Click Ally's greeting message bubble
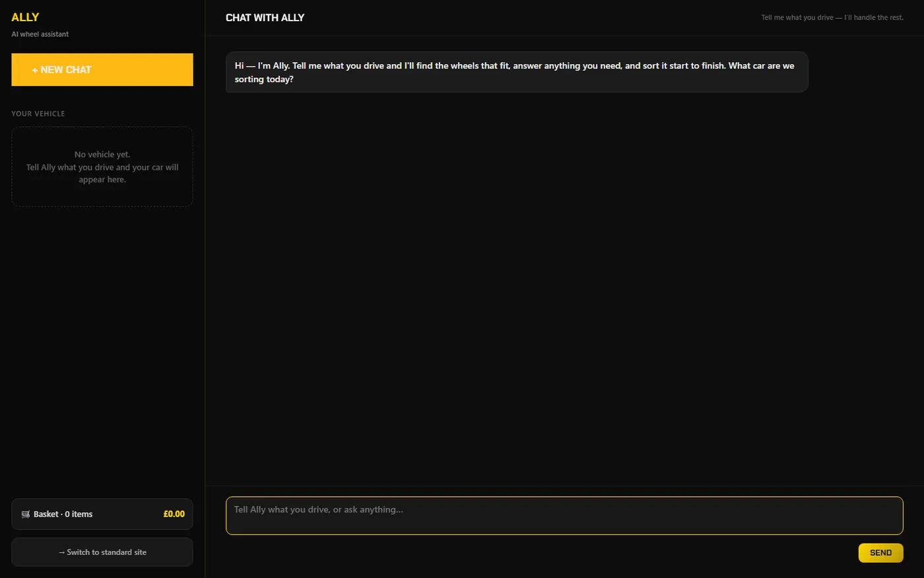The height and width of the screenshot is (578, 924). (517, 72)
